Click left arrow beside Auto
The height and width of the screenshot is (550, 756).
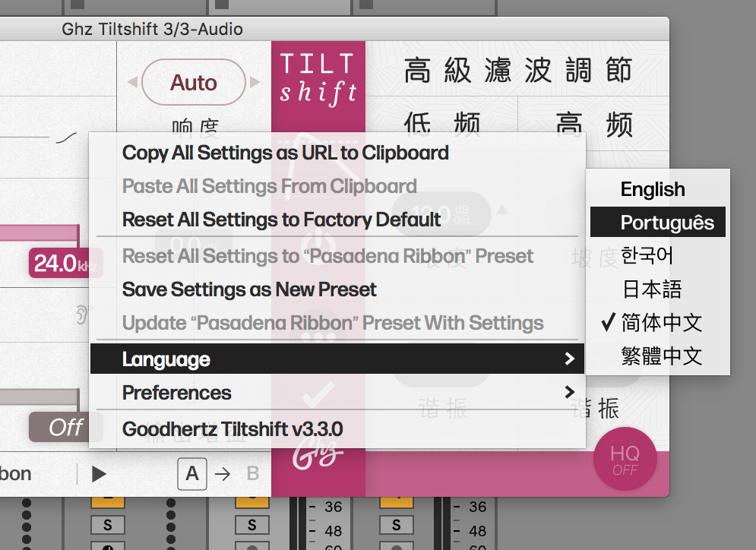click(133, 83)
